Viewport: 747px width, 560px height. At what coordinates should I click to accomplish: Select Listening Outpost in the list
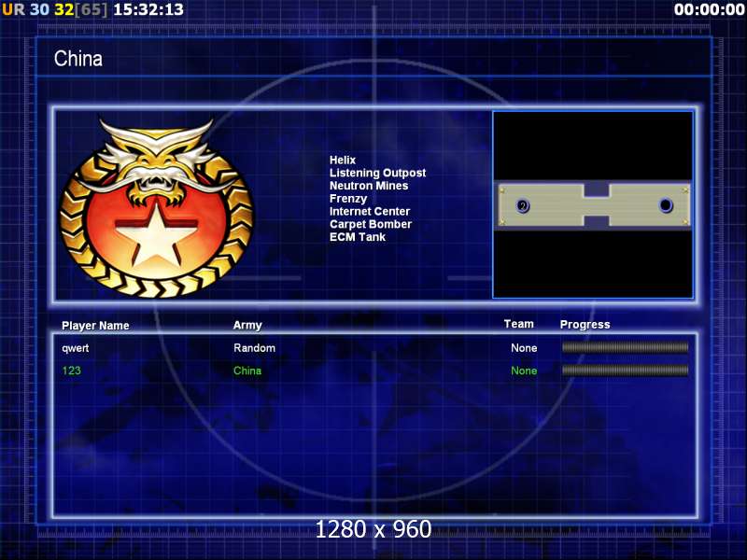[377, 173]
